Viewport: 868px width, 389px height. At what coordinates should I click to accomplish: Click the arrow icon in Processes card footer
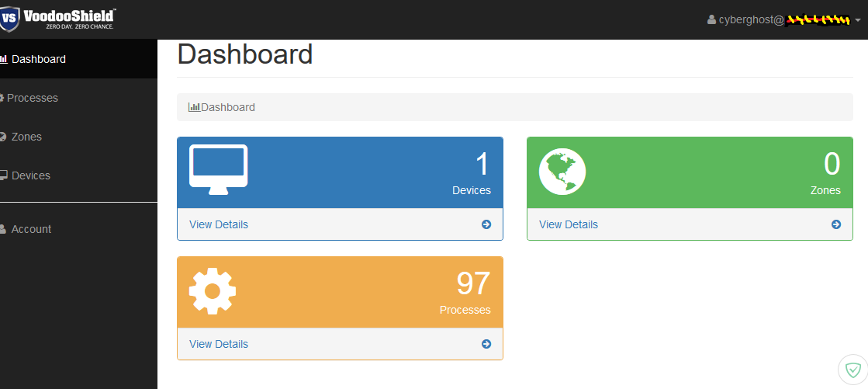point(486,344)
